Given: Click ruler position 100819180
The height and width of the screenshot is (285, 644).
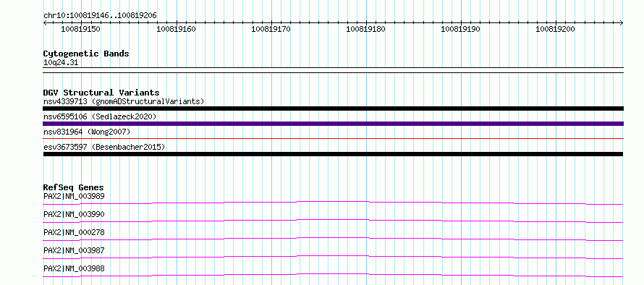Looking at the screenshot, I should click(x=366, y=30).
